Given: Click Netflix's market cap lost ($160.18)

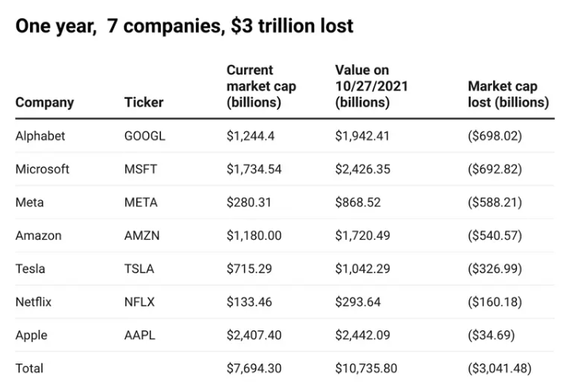Looking at the screenshot, I should [x=495, y=302].
